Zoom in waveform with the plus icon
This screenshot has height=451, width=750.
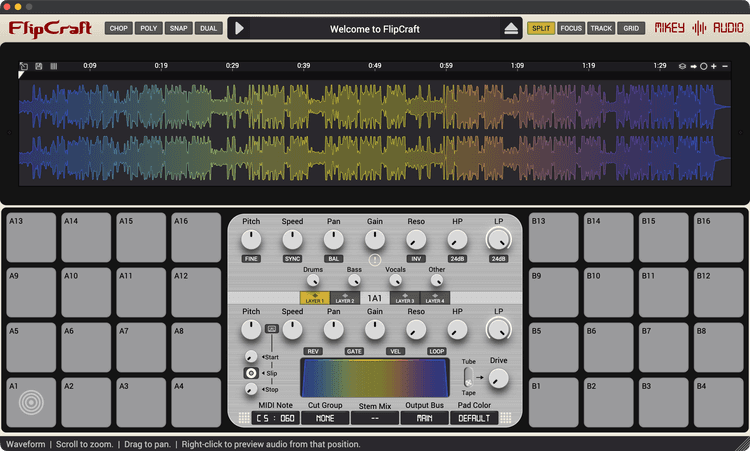[714, 66]
